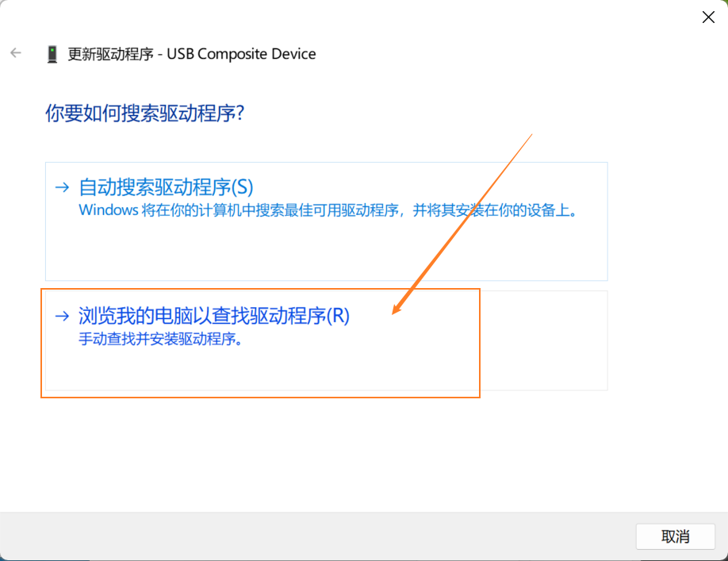Select 自动搜索驱动程序(S) option title
Viewport: 728px width, 561px height.
[x=167, y=187]
